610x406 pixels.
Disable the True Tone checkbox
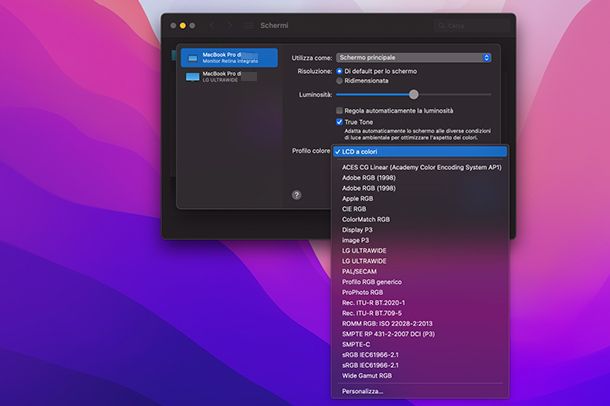coord(339,122)
